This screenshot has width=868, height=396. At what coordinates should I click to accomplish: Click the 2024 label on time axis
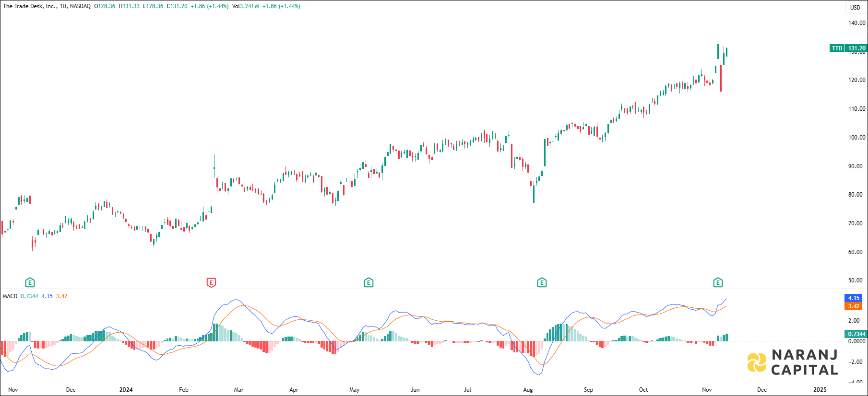(x=126, y=390)
